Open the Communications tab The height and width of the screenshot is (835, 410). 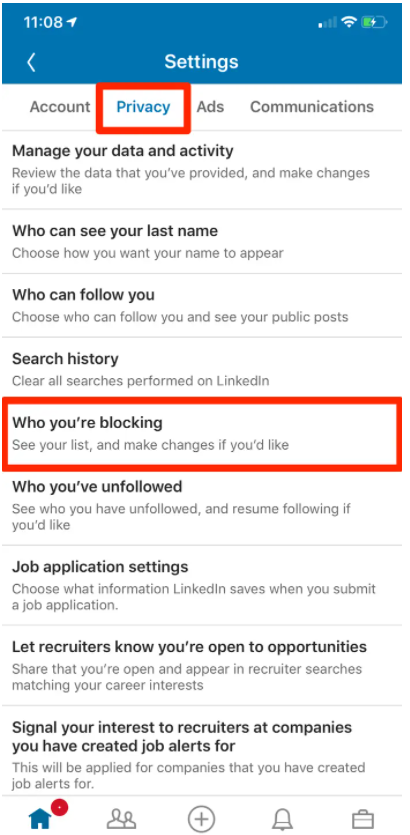tap(312, 107)
